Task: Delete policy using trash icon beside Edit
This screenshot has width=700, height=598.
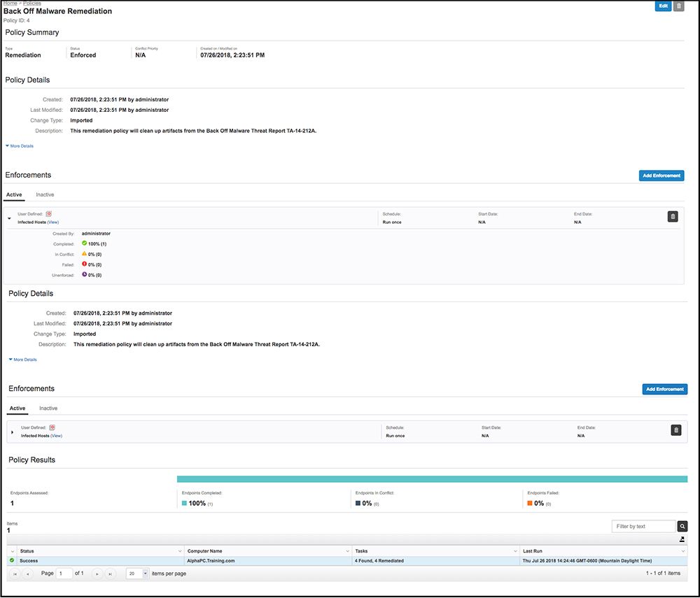Action: point(678,6)
